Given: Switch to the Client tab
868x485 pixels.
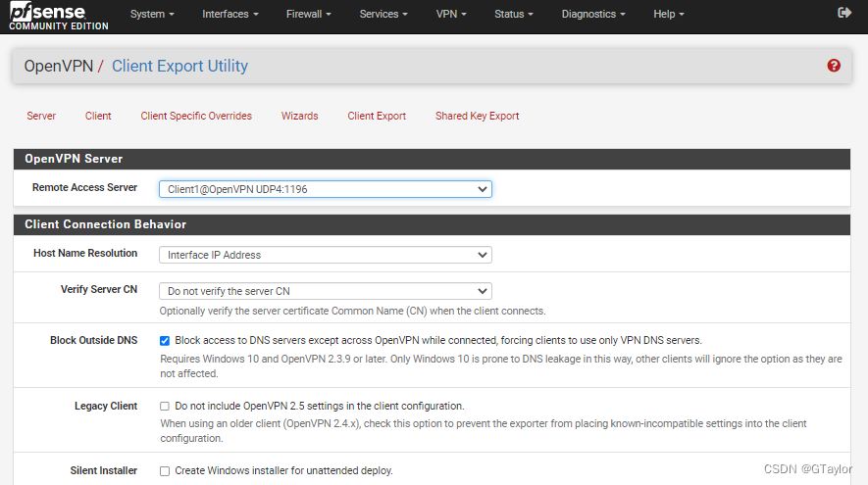Looking at the screenshot, I should tap(98, 116).
